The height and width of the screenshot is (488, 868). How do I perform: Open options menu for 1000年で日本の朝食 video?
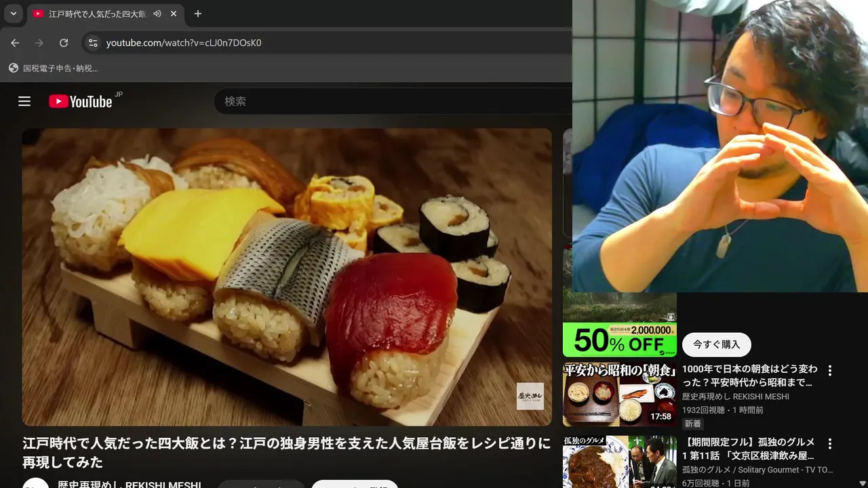click(829, 370)
